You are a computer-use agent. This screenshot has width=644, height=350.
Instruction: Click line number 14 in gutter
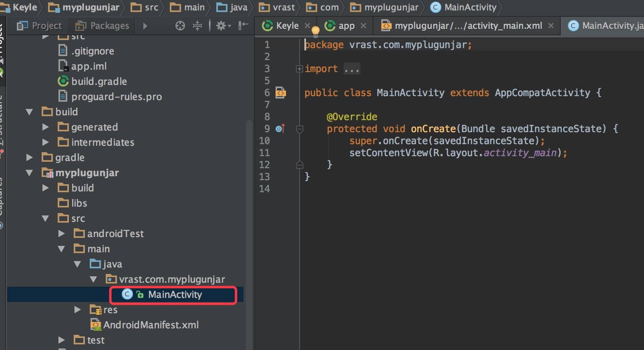pyautogui.click(x=264, y=189)
